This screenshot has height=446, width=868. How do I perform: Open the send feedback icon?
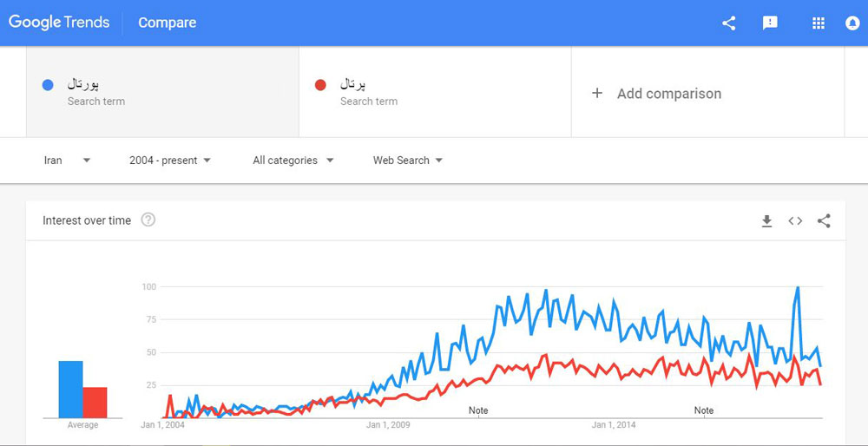[x=770, y=23]
